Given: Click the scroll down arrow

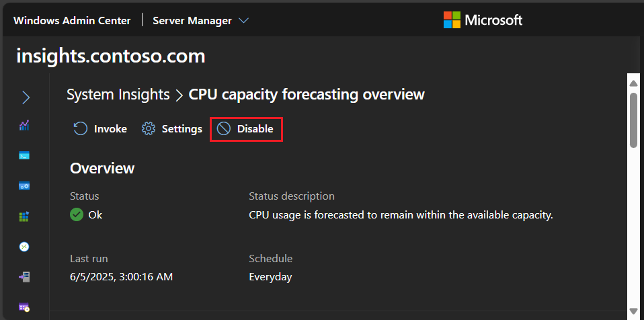Looking at the screenshot, I should (x=633, y=311).
